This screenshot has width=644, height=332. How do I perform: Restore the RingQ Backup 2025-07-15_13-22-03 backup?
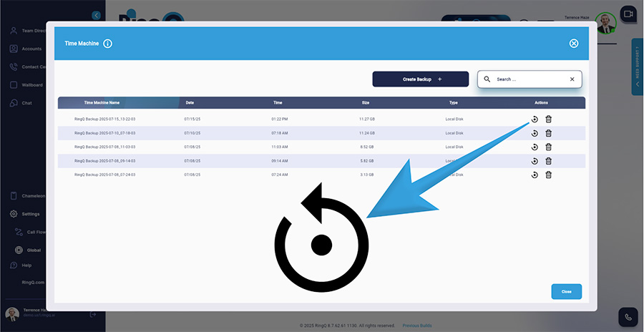[x=535, y=119]
